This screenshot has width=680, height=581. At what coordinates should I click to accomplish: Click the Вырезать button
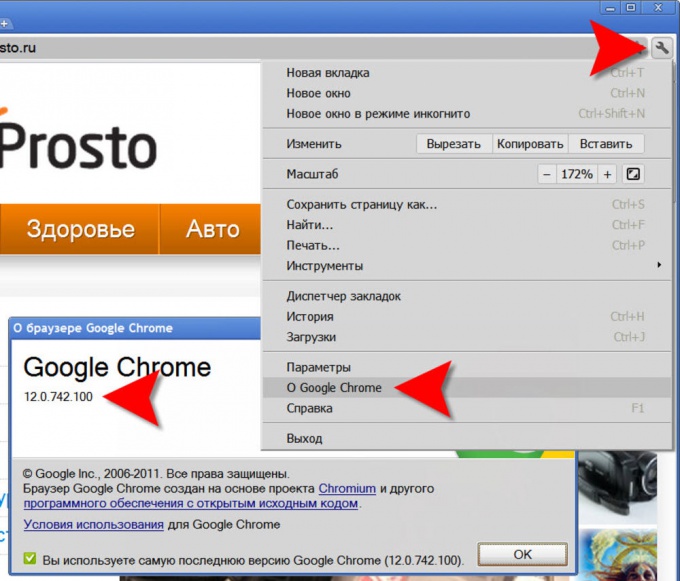pos(454,144)
